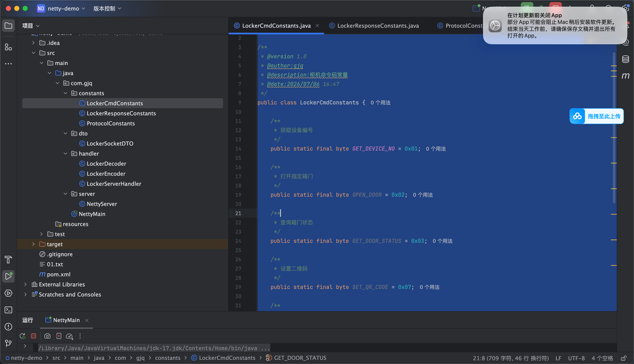This screenshot has height=364, width=634.
Task: Collapse the handler package
Action: [65, 153]
